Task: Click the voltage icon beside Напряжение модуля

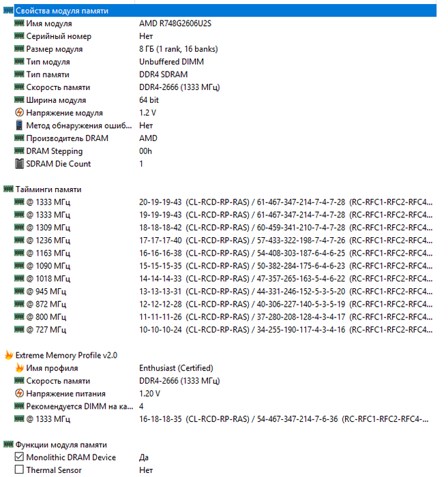Action: pyautogui.click(x=19, y=112)
